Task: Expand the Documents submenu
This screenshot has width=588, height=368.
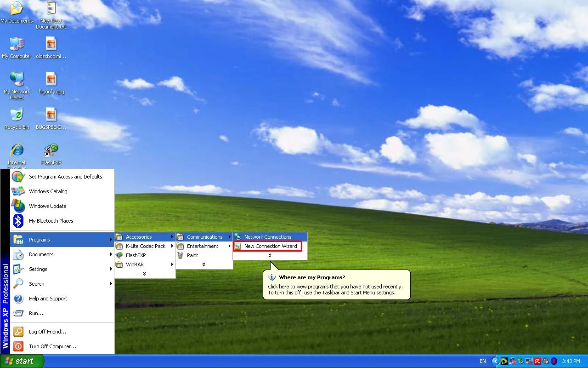Action: [x=62, y=254]
